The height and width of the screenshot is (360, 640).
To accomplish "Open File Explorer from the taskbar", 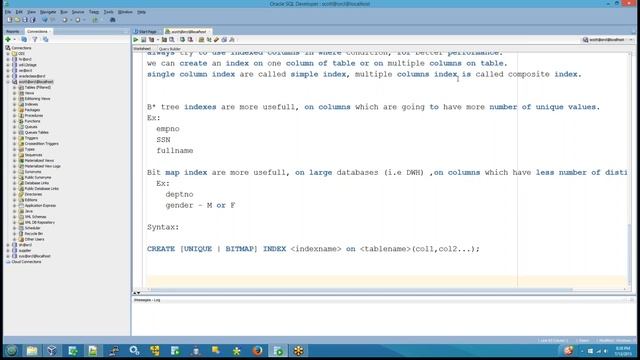I will coord(32,350).
